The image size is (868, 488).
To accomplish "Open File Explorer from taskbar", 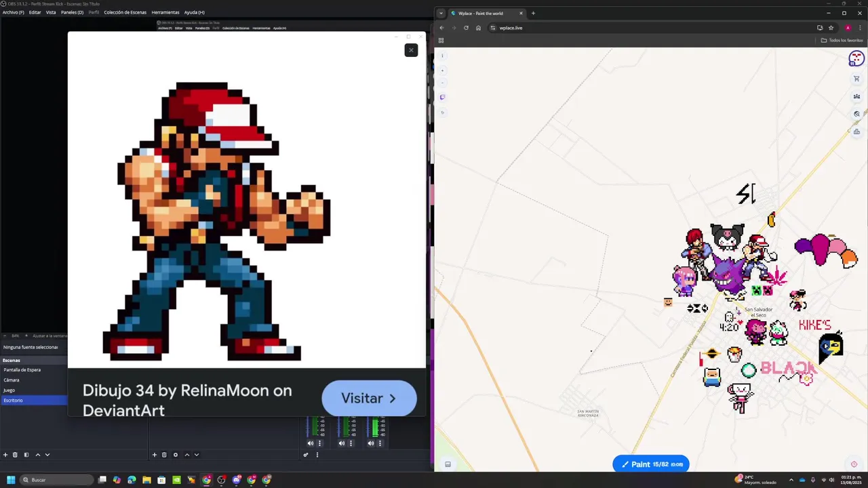I will 146,480.
